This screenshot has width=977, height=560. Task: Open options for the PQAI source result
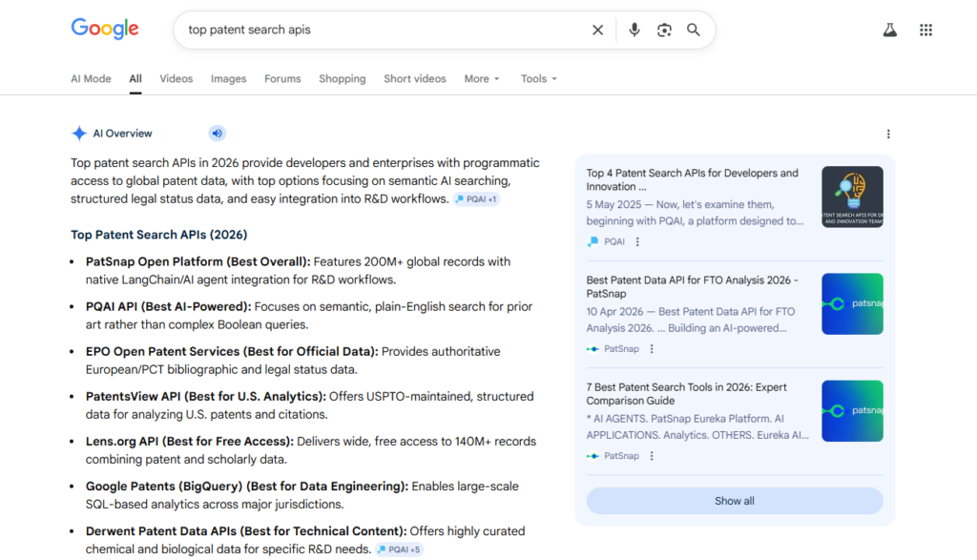click(638, 242)
